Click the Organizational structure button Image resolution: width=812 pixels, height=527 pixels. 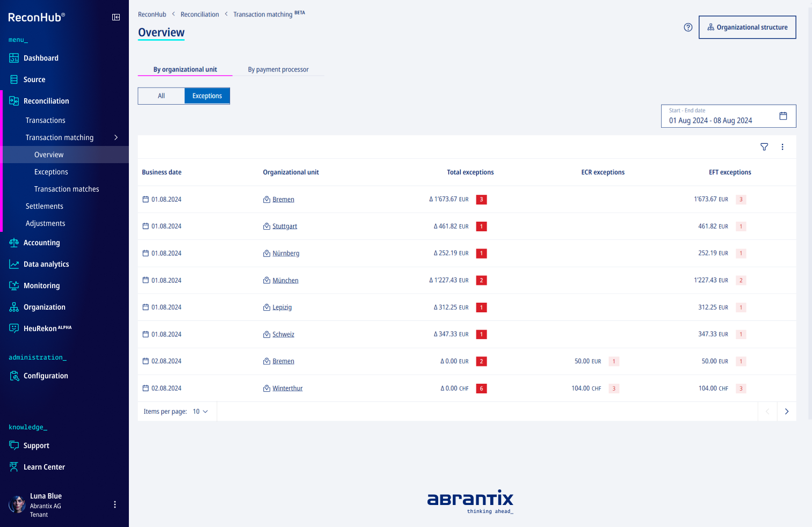tap(747, 27)
